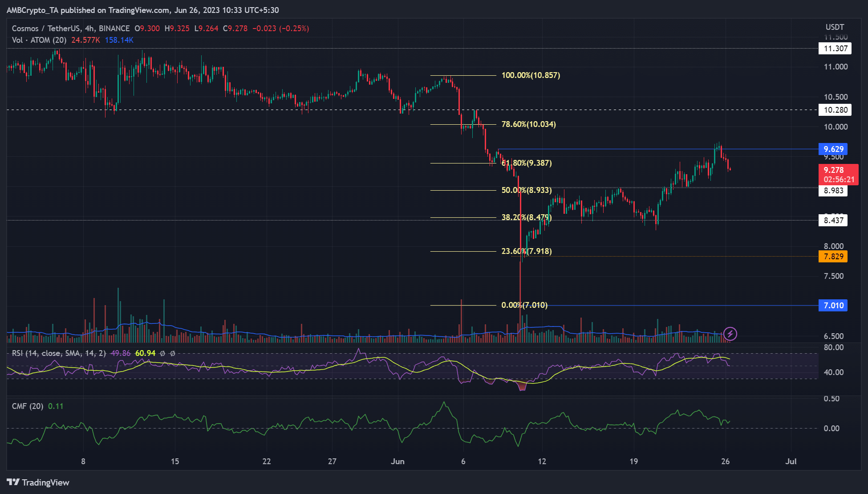868x494 pixels.
Task: Select the 10.280 price level label
Action: click(835, 110)
